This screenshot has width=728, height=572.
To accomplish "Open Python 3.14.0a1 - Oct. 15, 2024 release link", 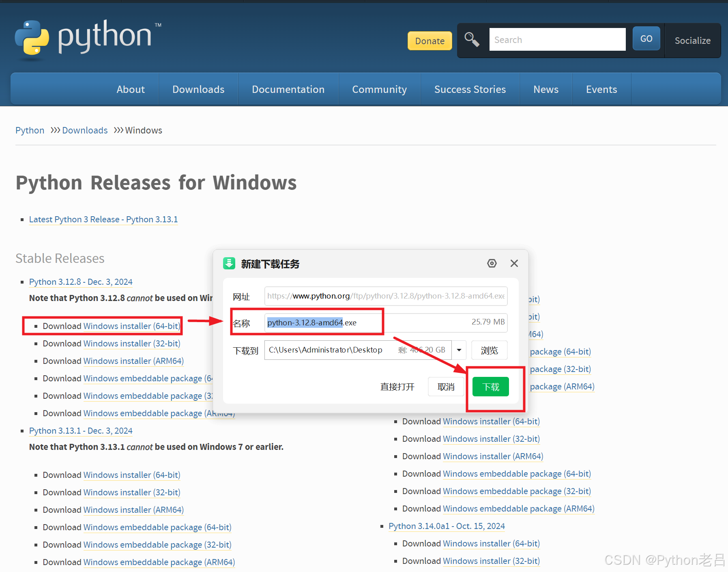I will 447,526.
